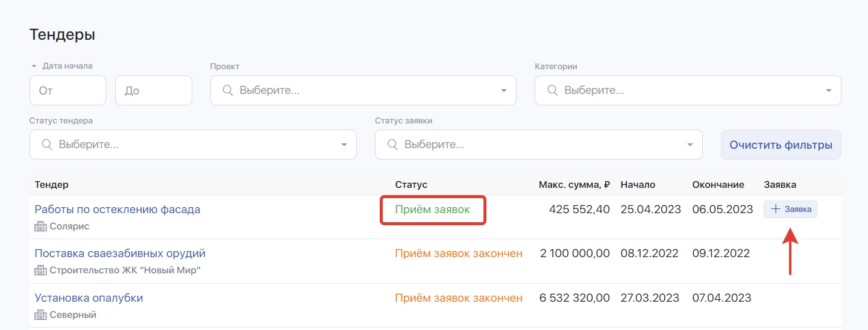This screenshot has width=868, height=330.
Task: Click the До end date field
Action: click(153, 90)
